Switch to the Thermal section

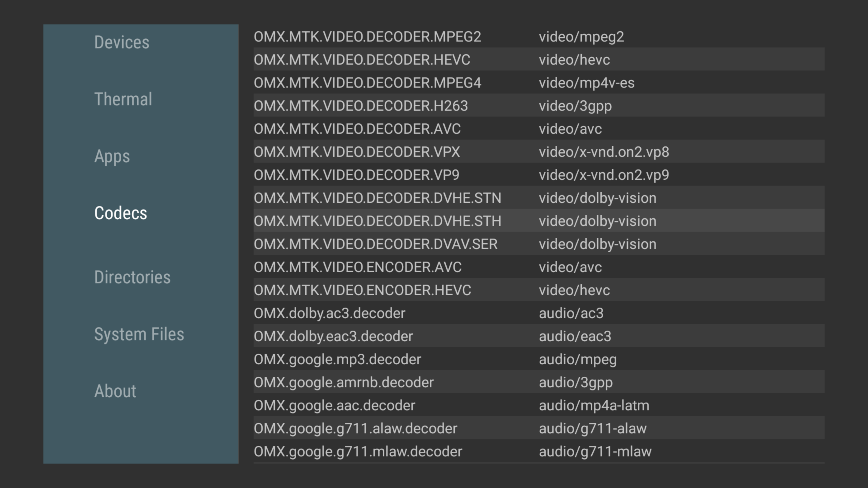click(x=123, y=99)
